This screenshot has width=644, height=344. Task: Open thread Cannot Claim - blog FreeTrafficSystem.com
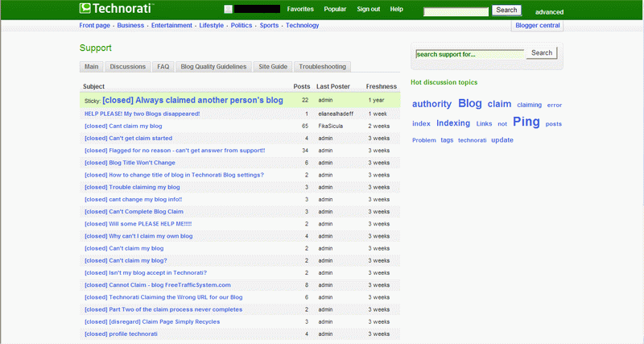pos(157,285)
